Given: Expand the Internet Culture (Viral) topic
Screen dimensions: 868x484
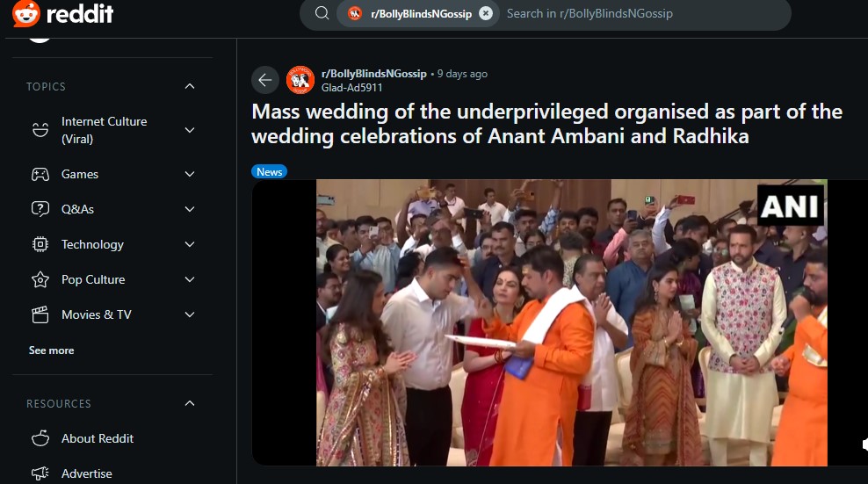Looking at the screenshot, I should point(190,130).
